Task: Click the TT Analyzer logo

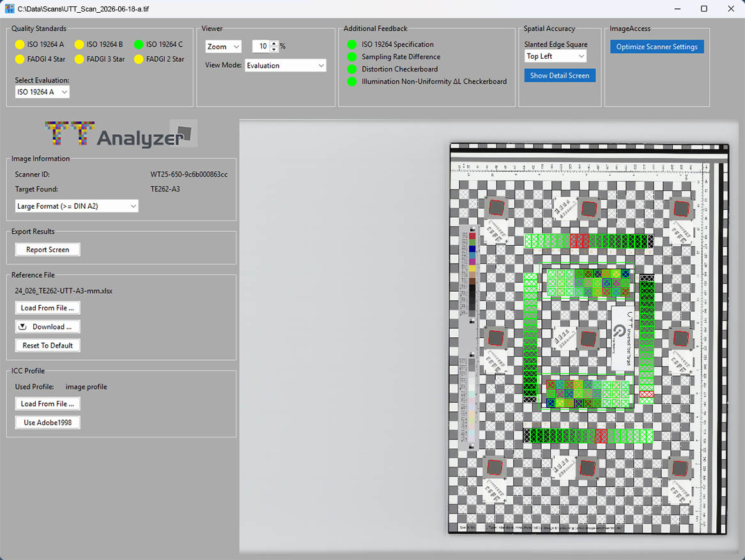Action: pyautogui.click(x=121, y=134)
